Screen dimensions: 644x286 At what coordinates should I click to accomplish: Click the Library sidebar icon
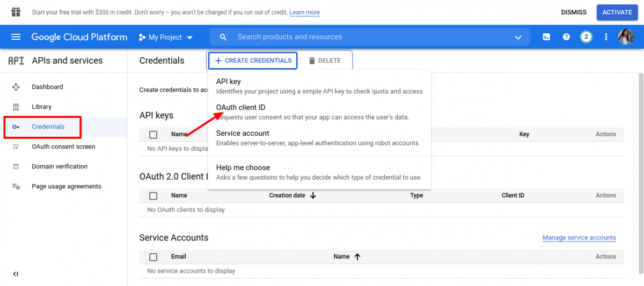(x=16, y=107)
